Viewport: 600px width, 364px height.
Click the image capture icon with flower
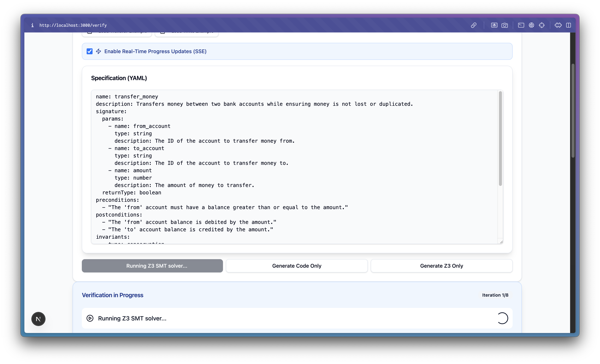click(x=494, y=25)
